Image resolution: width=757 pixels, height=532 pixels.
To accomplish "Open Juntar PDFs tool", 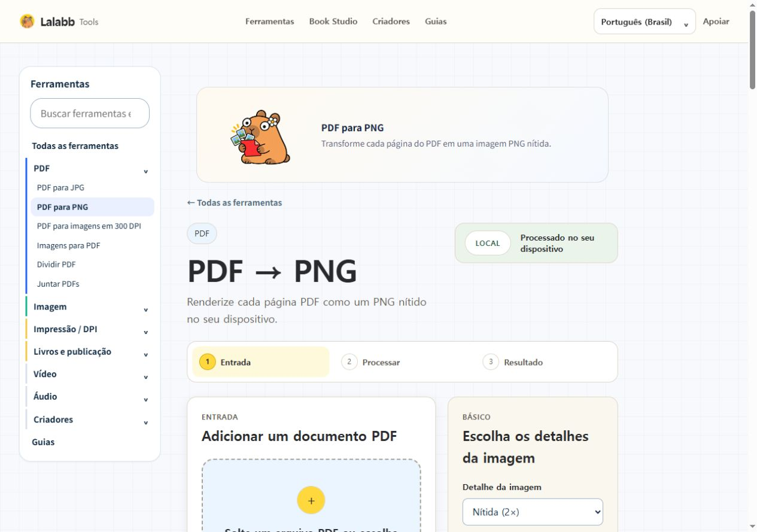I will coord(58,284).
